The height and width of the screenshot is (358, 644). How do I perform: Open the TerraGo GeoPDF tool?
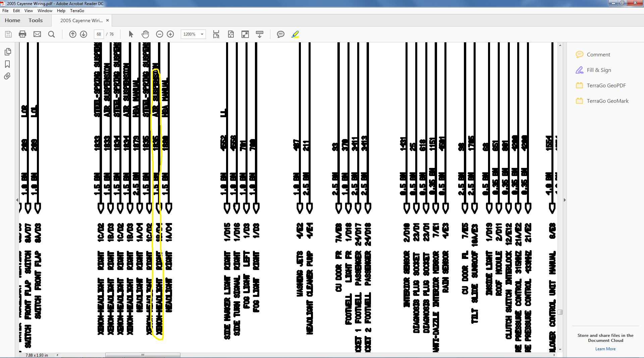click(606, 85)
